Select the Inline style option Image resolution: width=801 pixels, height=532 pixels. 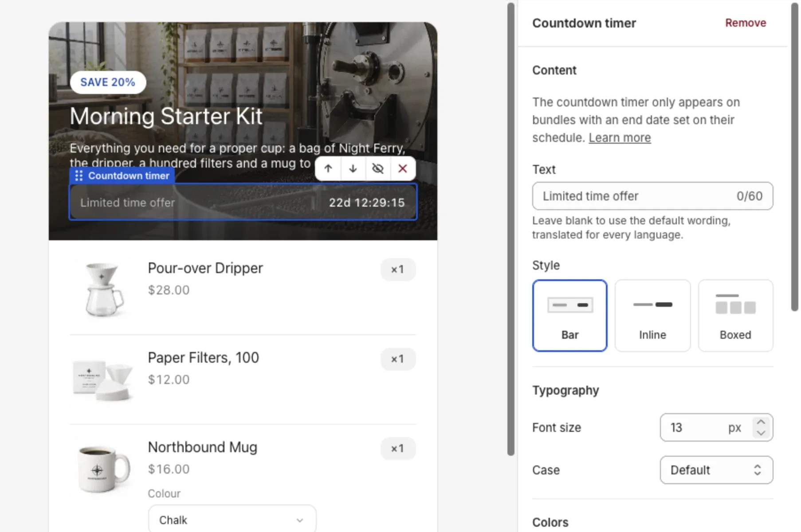(652, 315)
